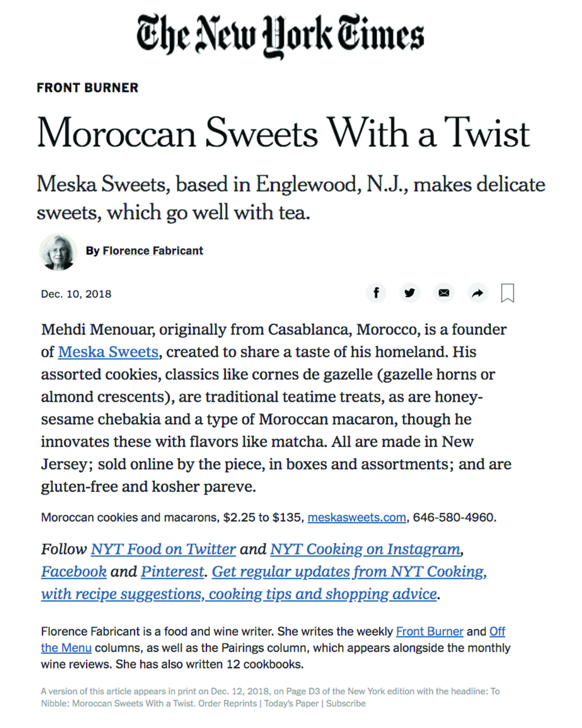Click The New York Times logo

pyautogui.click(x=280, y=36)
